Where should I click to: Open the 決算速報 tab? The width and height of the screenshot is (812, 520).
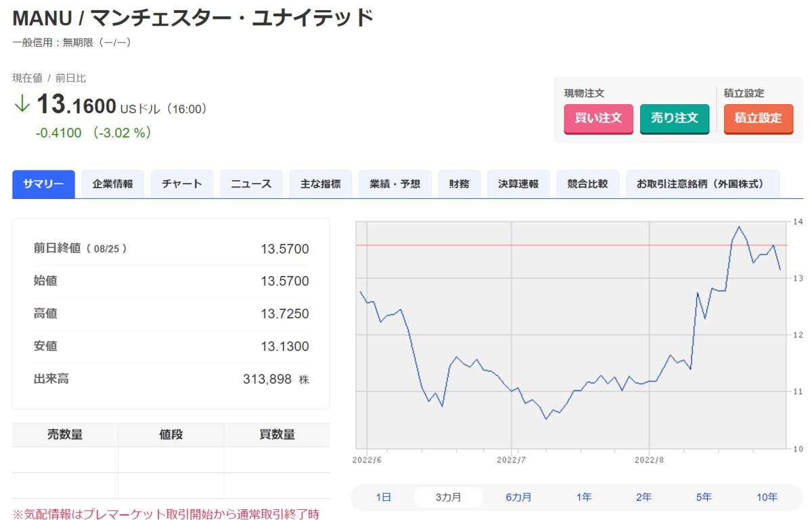[518, 184]
